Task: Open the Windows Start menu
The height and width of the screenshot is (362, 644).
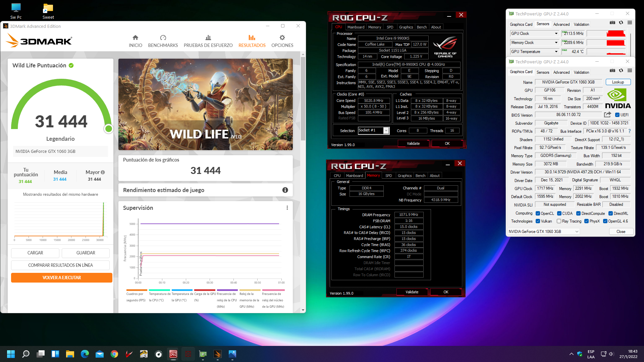Action: click(11, 354)
